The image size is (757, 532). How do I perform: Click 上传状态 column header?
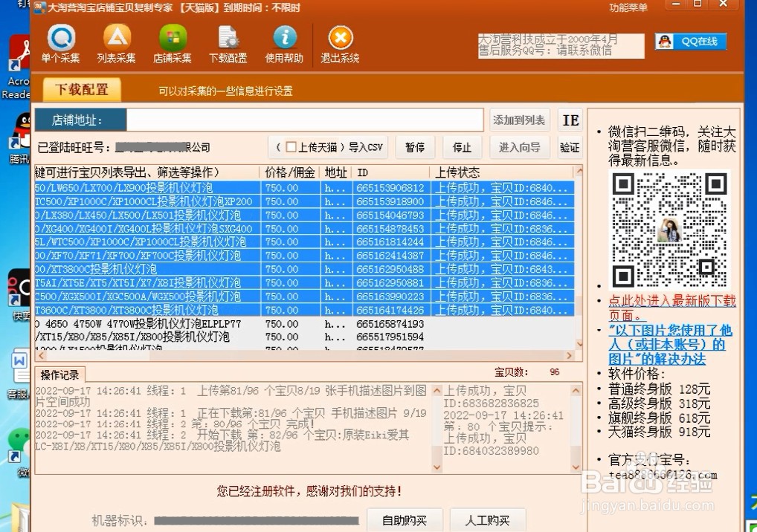pyautogui.click(x=502, y=172)
